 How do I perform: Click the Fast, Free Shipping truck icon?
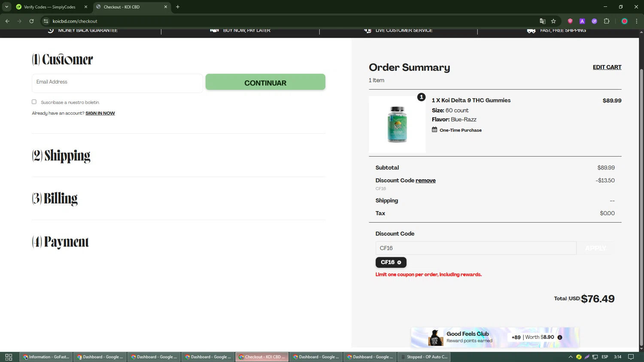(531, 30)
